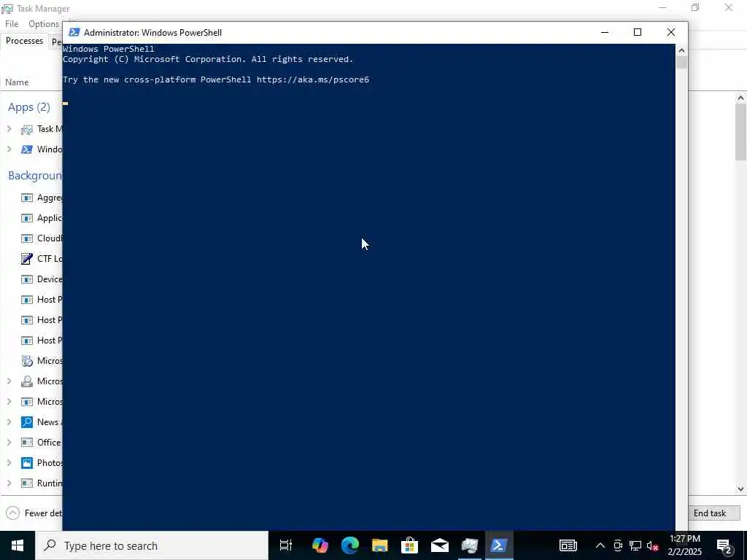747x560 pixels.
Task: Click the Windows PowerShell row icon in Task Manager
Action: pos(27,149)
